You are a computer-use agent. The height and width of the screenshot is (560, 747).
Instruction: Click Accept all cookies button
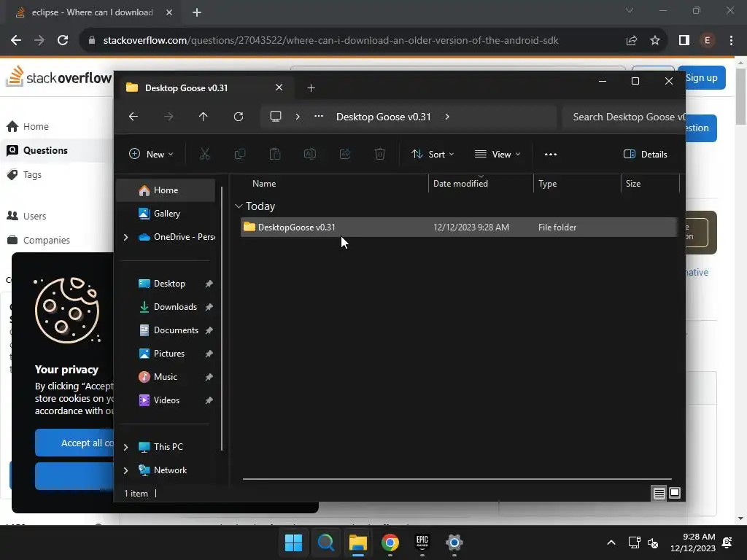coord(74,443)
